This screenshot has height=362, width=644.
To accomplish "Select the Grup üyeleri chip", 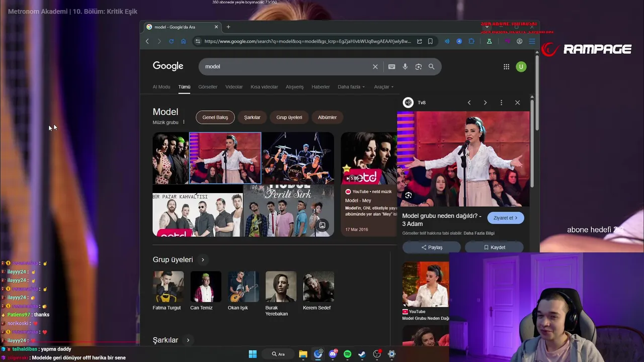I will pyautogui.click(x=289, y=117).
